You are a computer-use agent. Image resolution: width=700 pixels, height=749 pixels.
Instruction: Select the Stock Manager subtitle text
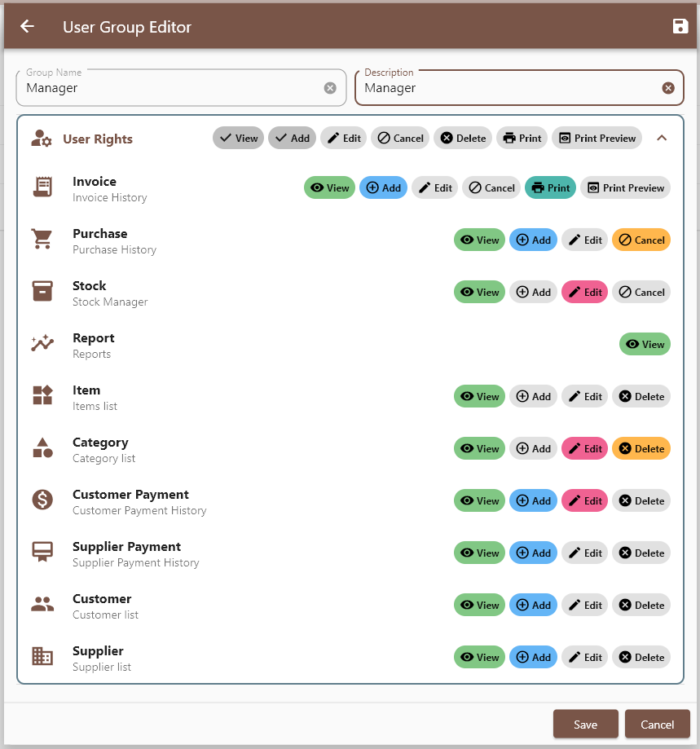point(110,302)
